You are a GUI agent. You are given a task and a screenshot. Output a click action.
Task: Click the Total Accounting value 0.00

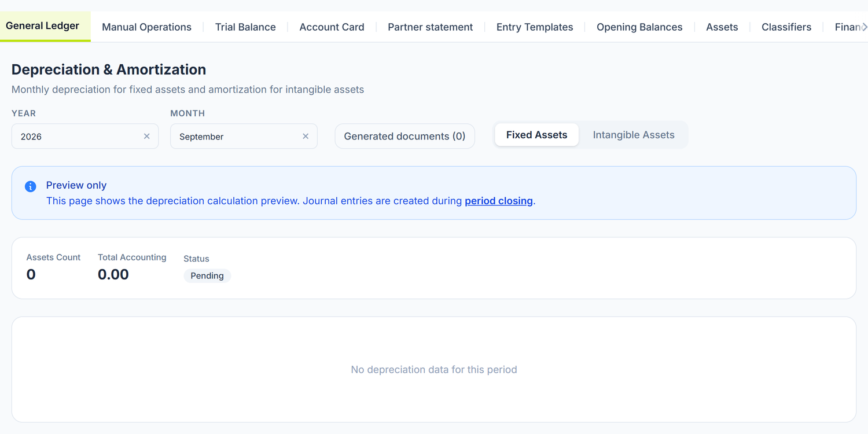113,274
